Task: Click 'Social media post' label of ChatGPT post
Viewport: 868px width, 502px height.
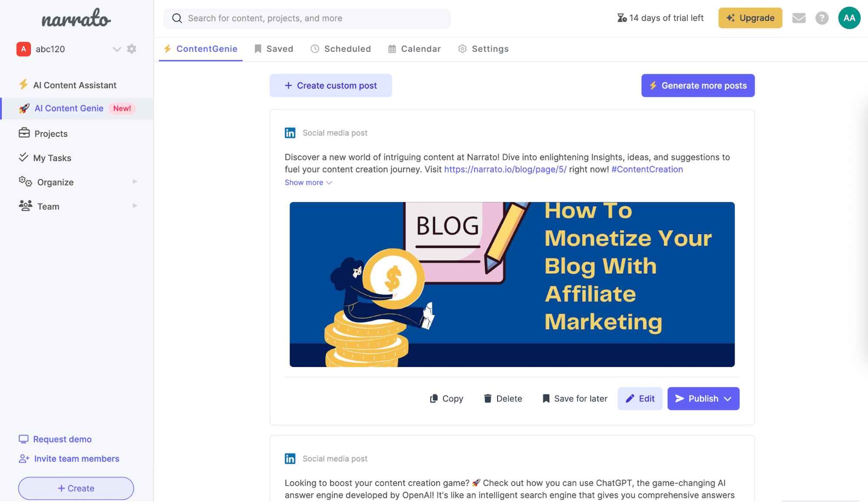Action: coord(335,459)
